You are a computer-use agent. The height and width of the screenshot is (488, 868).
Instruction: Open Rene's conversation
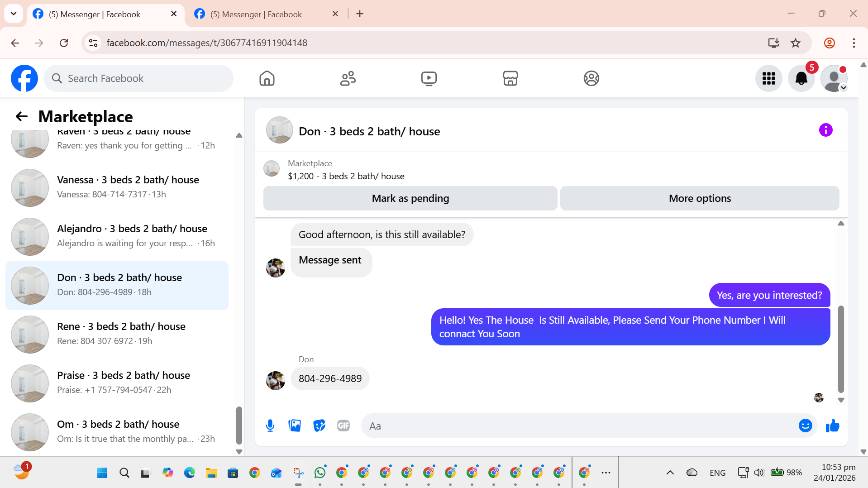pyautogui.click(x=117, y=335)
